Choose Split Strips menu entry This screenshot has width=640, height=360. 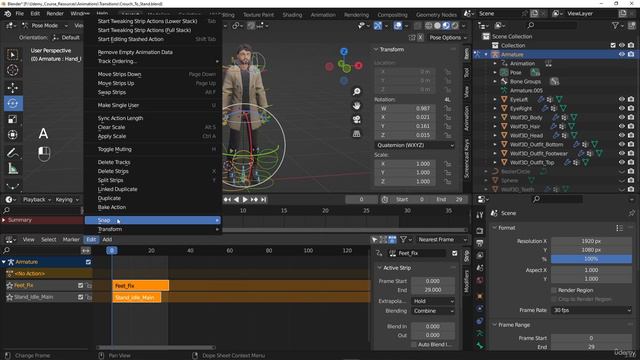coord(111,180)
